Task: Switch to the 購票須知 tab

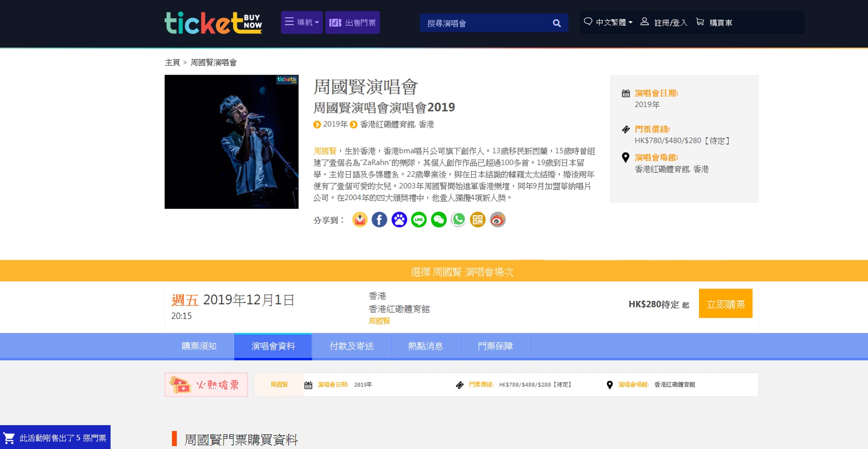Action: (x=199, y=346)
